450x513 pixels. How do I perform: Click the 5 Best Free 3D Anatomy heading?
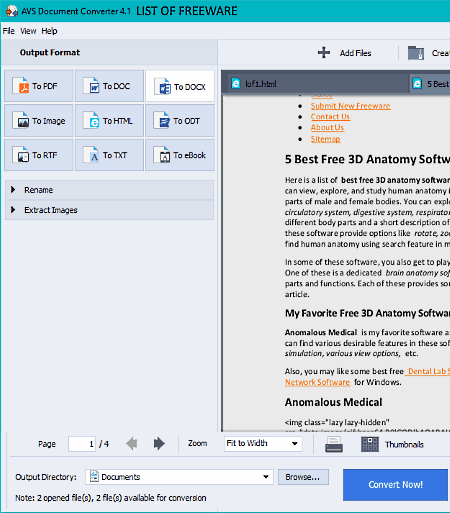[367, 159]
